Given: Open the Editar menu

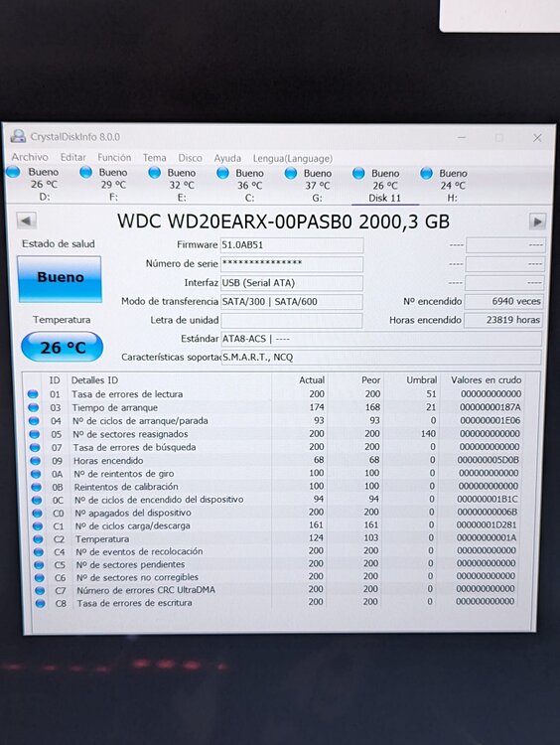Looking at the screenshot, I should click(72, 157).
